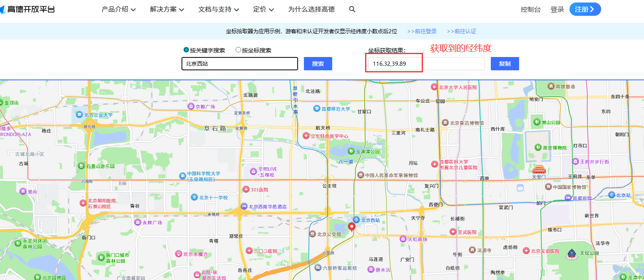Screen dimensions: 644x280
Task: Click the 高德开放平台 logo
Action: click(27, 9)
